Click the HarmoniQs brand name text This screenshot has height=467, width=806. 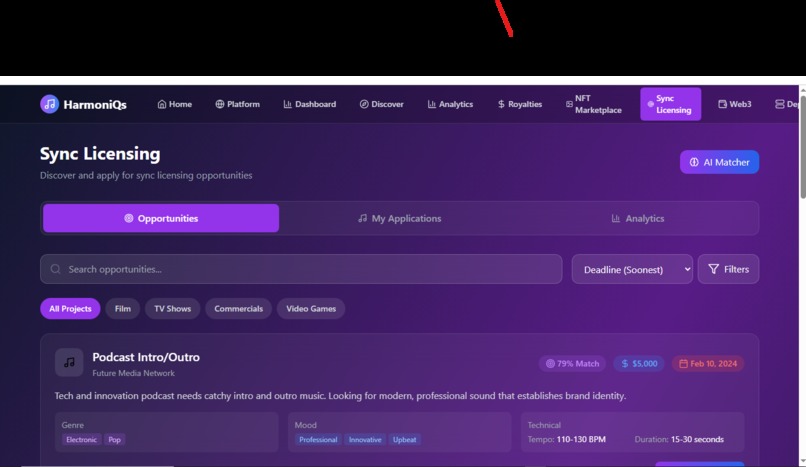coord(95,105)
